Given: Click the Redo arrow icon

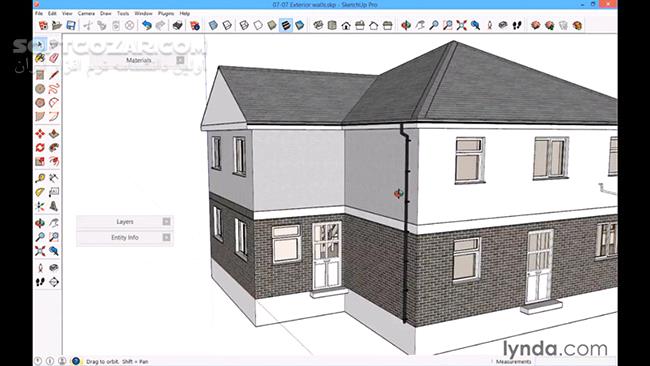Looking at the screenshot, I should click(x=160, y=25).
